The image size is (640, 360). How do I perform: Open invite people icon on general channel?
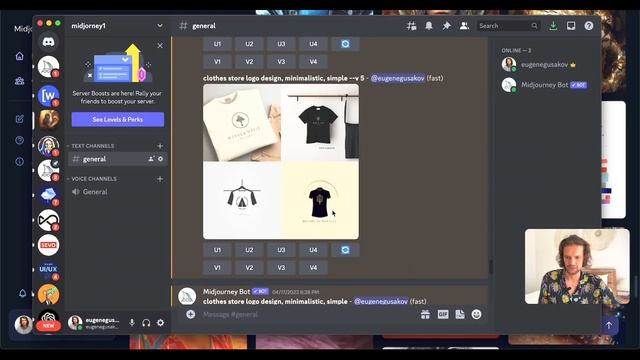click(151, 159)
